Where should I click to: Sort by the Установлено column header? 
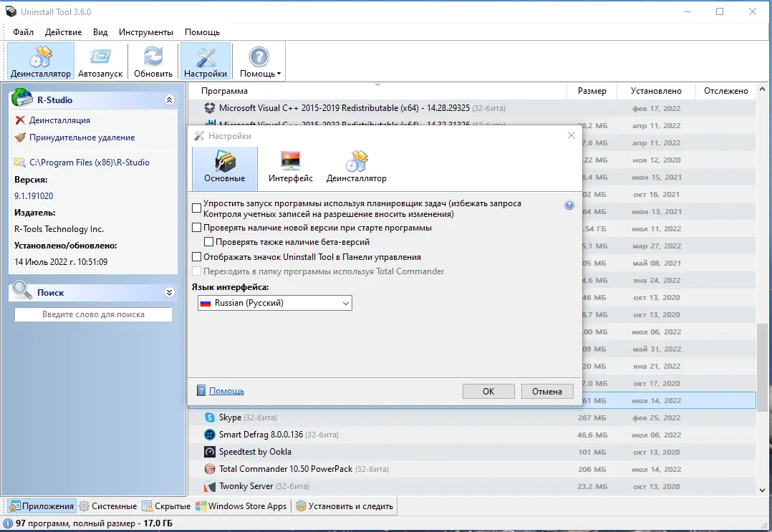coord(656,91)
